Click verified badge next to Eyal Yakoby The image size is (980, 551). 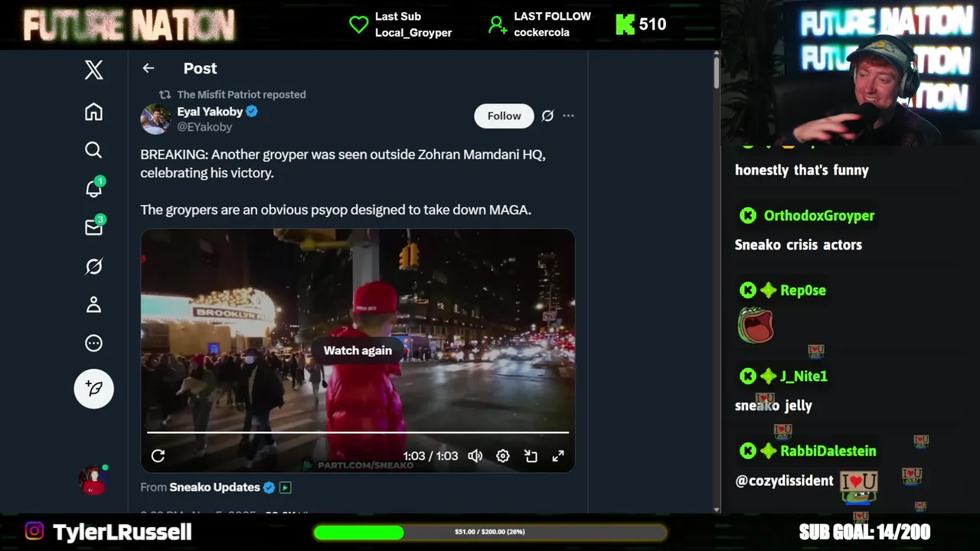pos(252,111)
